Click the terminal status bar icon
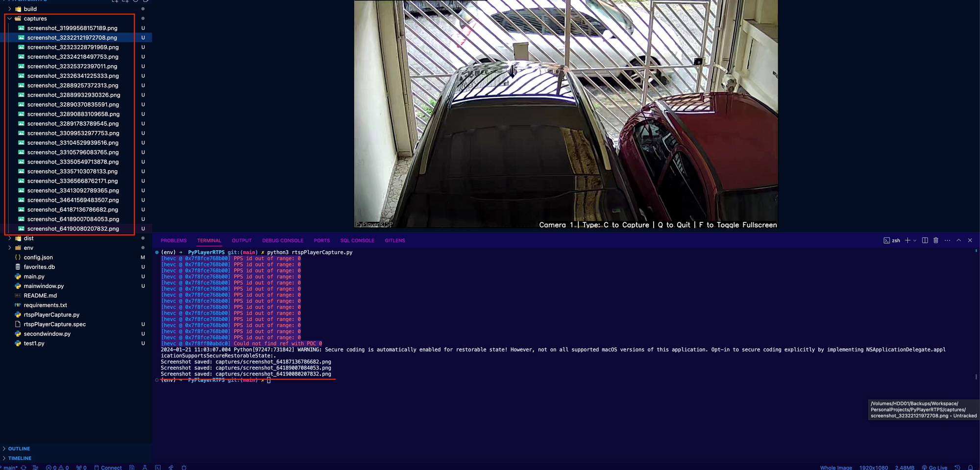Screen dimensions: 980x470 click(158, 468)
